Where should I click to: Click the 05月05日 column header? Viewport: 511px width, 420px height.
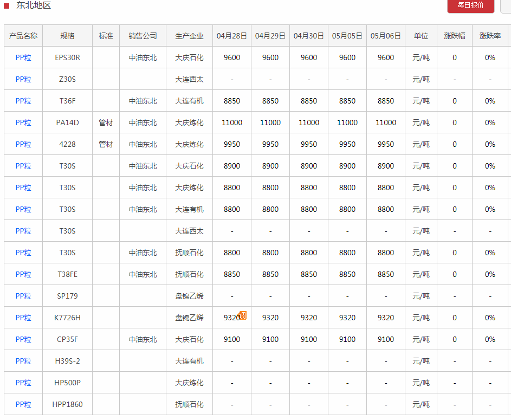pos(347,36)
